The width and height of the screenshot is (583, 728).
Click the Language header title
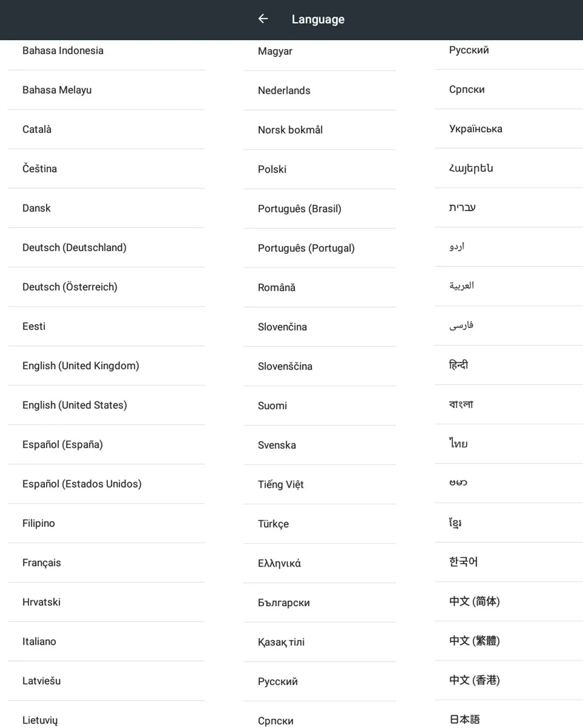coord(318,19)
